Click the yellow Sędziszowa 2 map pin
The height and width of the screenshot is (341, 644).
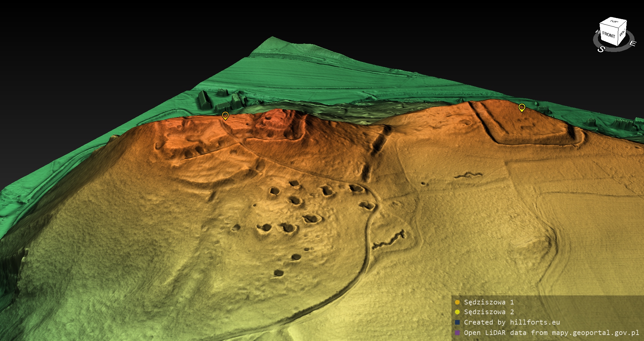click(522, 107)
